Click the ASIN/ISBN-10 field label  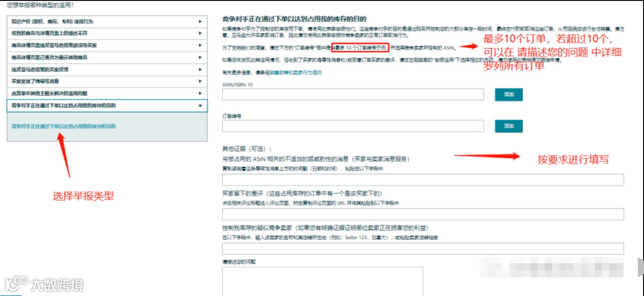tap(238, 84)
